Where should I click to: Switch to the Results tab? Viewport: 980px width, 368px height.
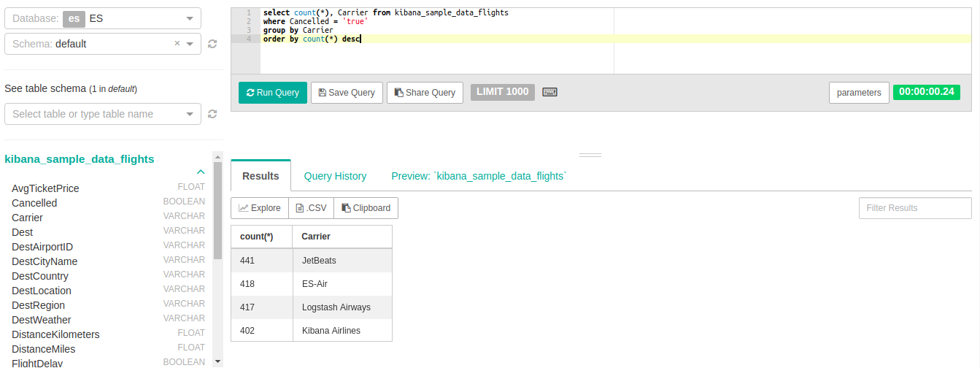(261, 176)
